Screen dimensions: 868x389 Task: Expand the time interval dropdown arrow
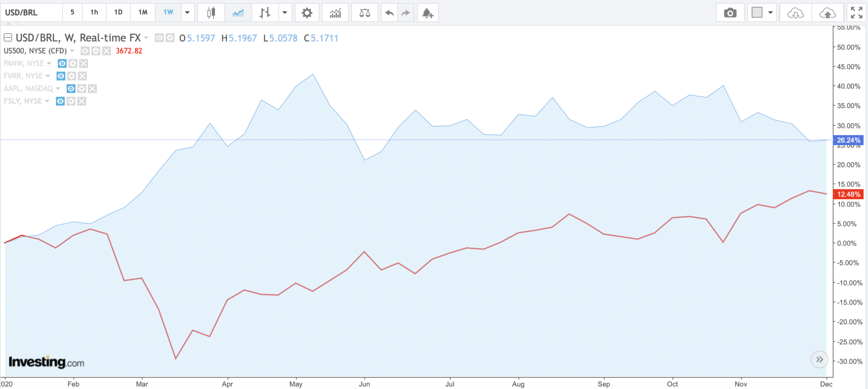coord(187,13)
